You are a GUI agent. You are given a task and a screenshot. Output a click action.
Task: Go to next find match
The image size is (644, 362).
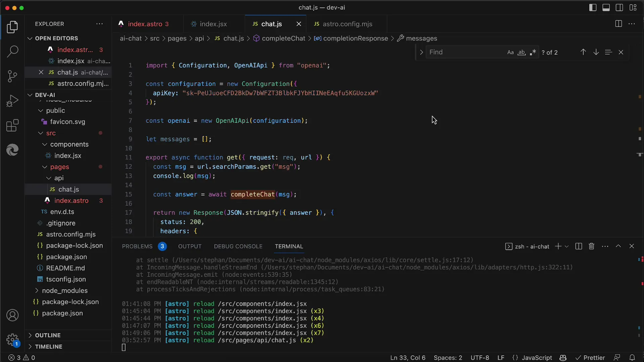pos(596,52)
